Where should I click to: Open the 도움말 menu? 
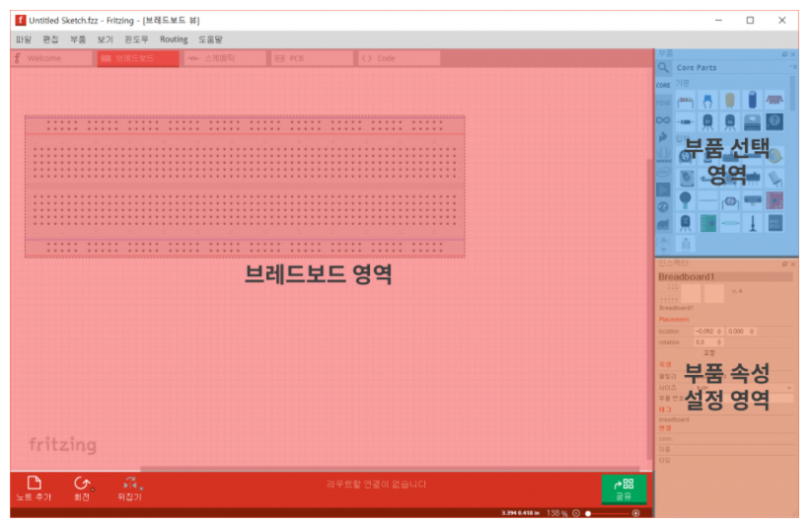[x=210, y=39]
